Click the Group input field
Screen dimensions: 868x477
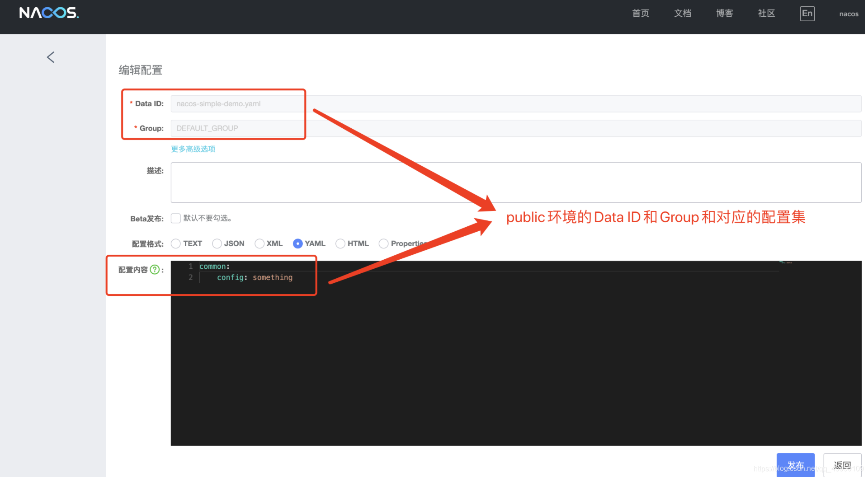coord(516,128)
